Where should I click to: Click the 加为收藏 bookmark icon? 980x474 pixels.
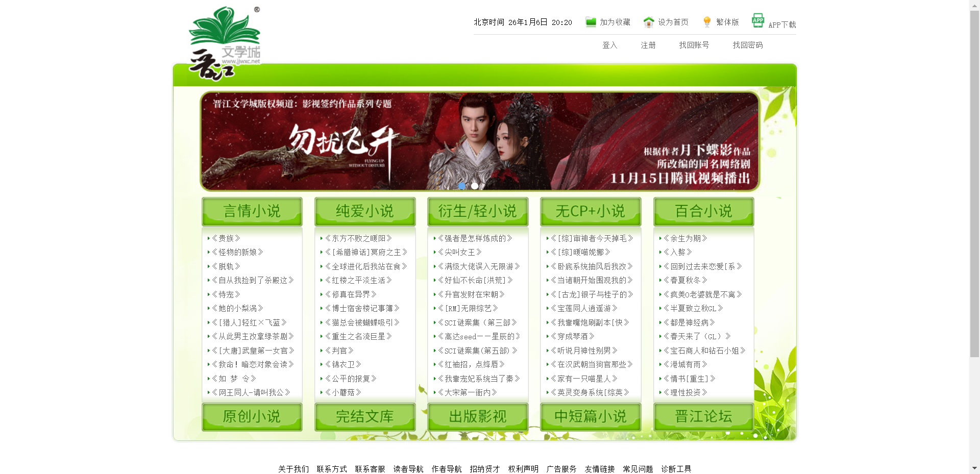coord(591,22)
